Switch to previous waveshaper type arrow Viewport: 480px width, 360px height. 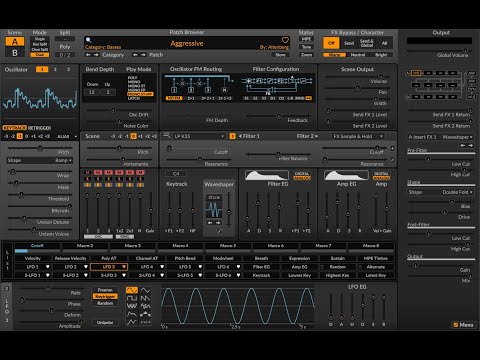coord(210,222)
